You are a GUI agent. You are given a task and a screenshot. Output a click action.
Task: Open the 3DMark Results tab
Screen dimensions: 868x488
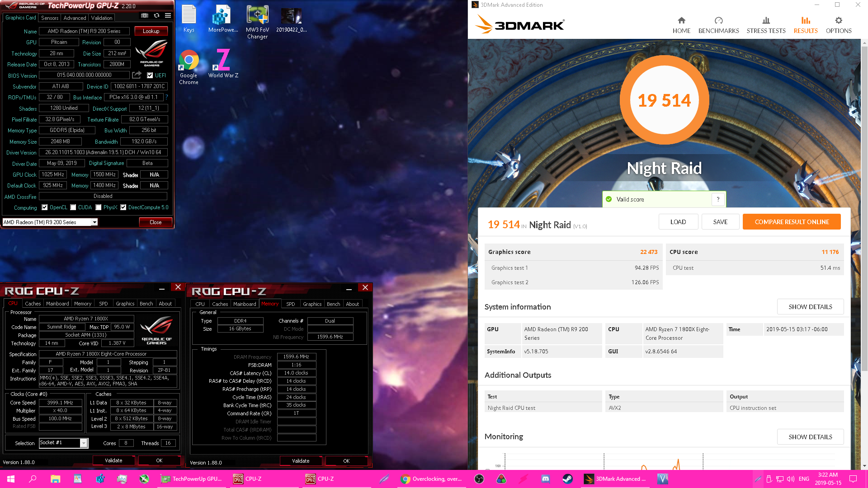pos(806,25)
